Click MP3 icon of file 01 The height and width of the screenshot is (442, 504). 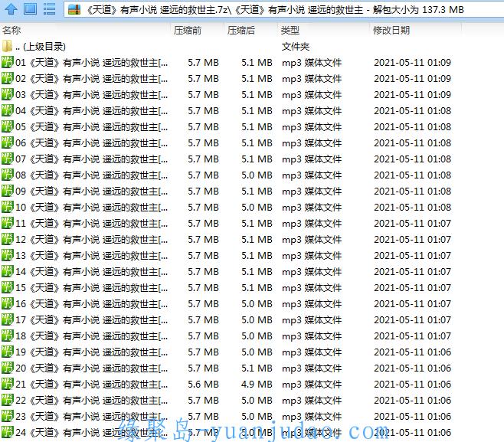[x=8, y=62]
